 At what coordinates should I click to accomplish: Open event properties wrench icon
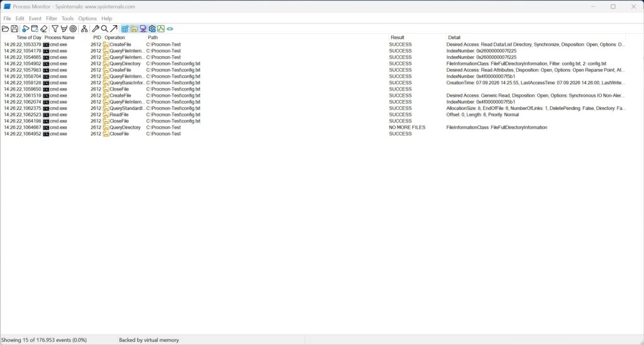(x=96, y=29)
